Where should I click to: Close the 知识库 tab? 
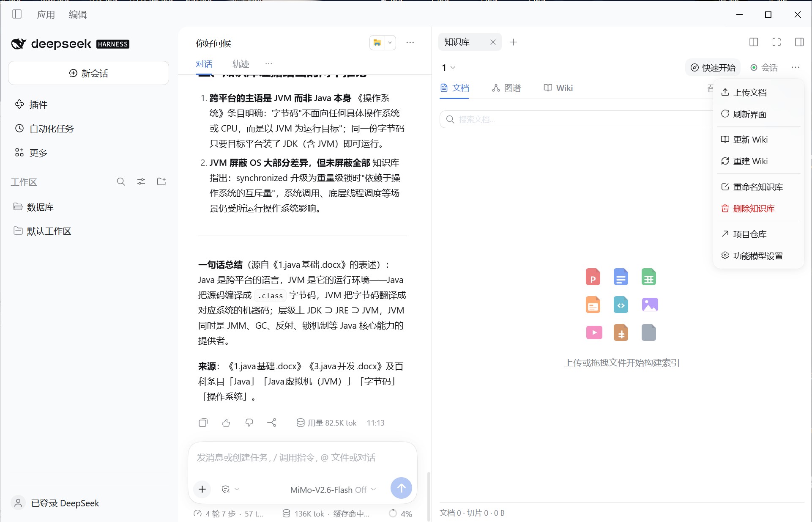[x=493, y=42]
